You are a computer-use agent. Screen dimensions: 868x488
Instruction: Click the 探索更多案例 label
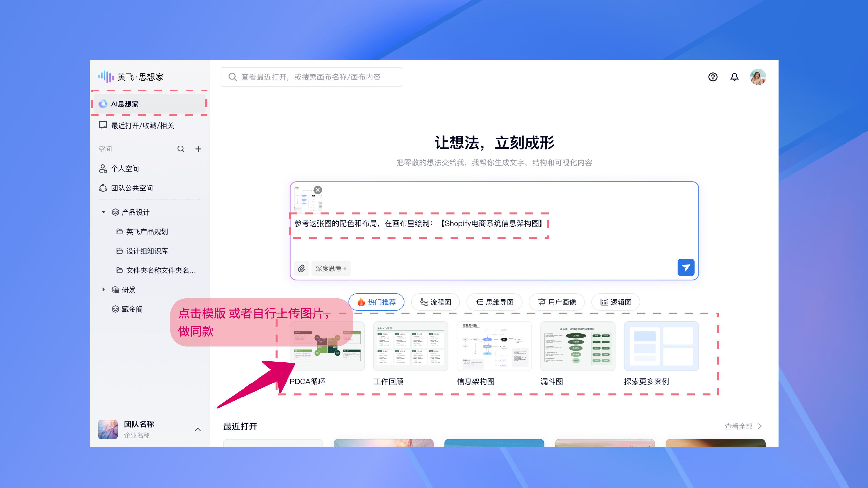click(647, 382)
